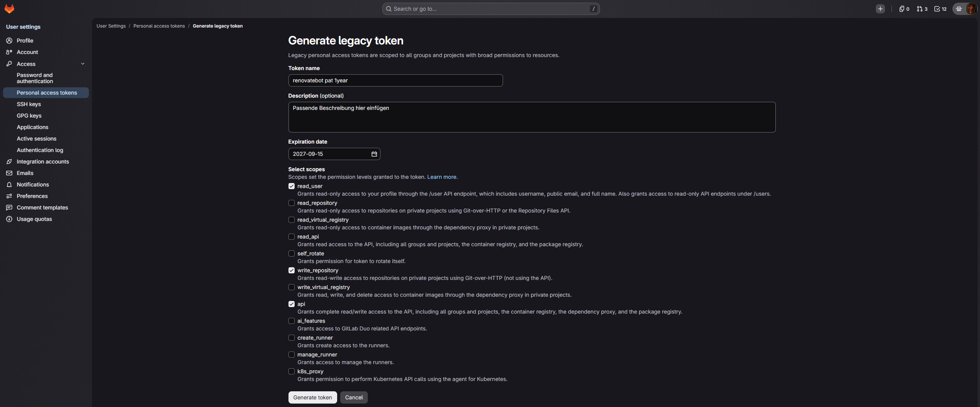Click the user avatar in top bar
Viewport: 980px width, 407px height.
971,9
